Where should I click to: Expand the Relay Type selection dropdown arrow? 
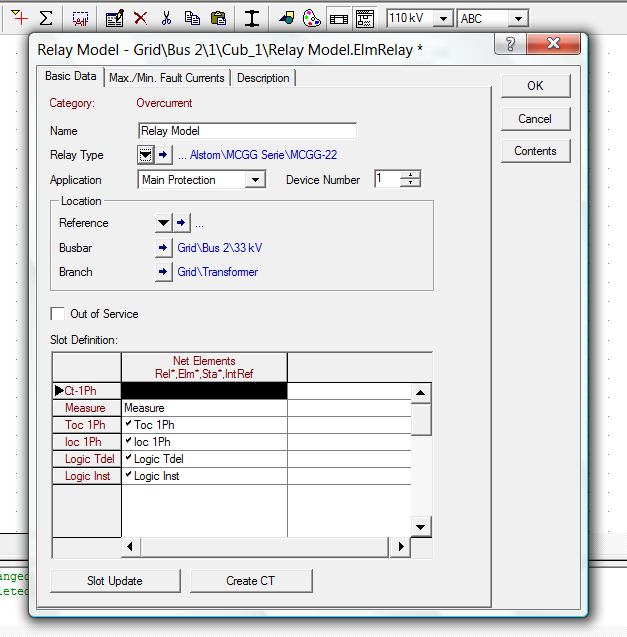[146, 155]
